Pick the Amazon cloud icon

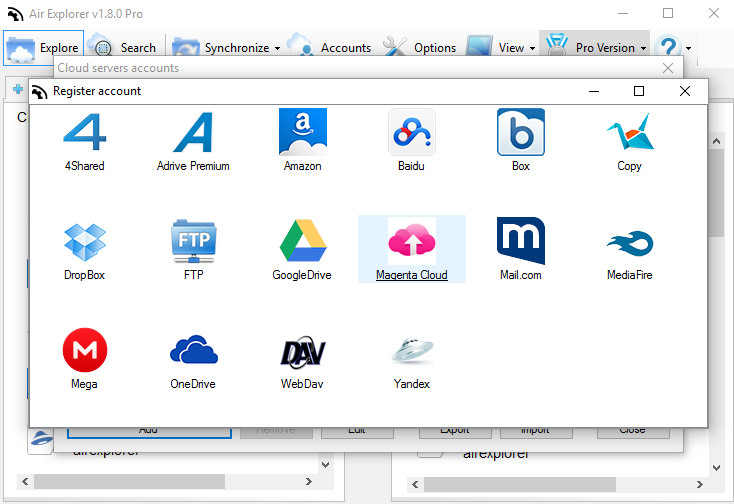[x=303, y=132]
